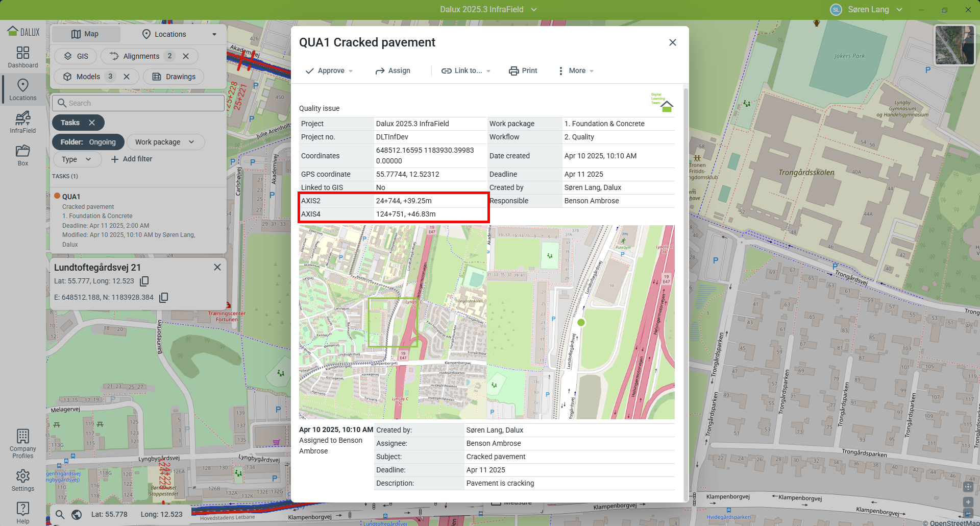Viewport: 980px width, 526px height.
Task: Open the Box file storage icon
Action: click(23, 155)
